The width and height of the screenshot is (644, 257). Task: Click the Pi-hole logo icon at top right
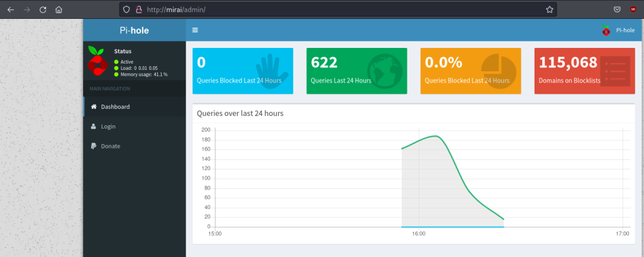point(606,30)
